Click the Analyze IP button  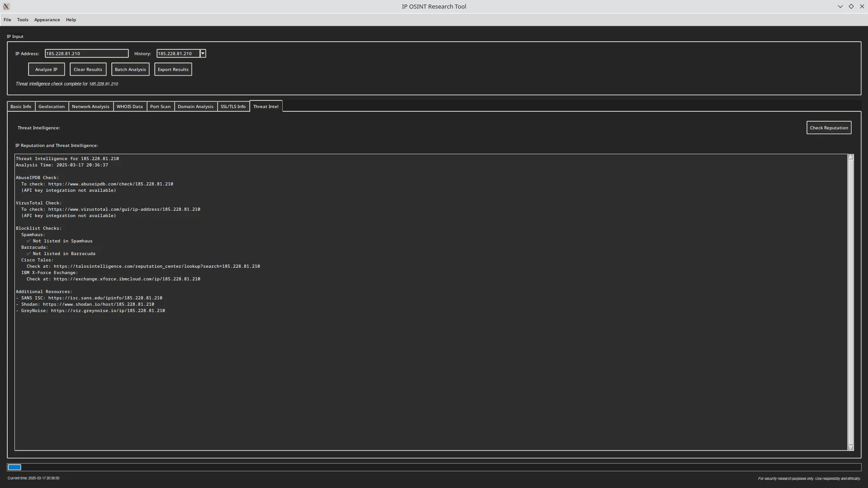tap(46, 69)
